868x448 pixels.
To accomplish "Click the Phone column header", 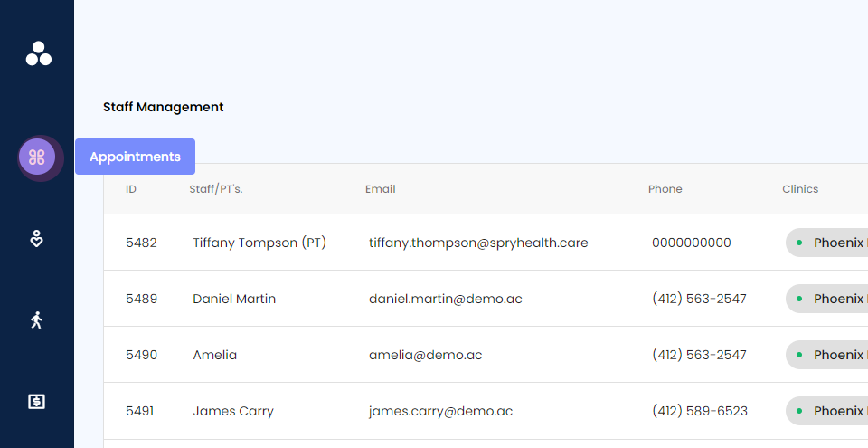I will [x=665, y=189].
